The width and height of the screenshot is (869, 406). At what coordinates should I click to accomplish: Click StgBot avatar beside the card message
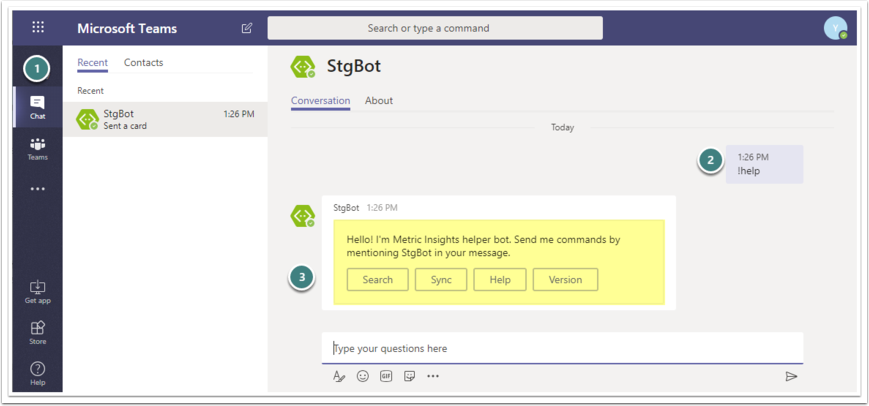303,215
